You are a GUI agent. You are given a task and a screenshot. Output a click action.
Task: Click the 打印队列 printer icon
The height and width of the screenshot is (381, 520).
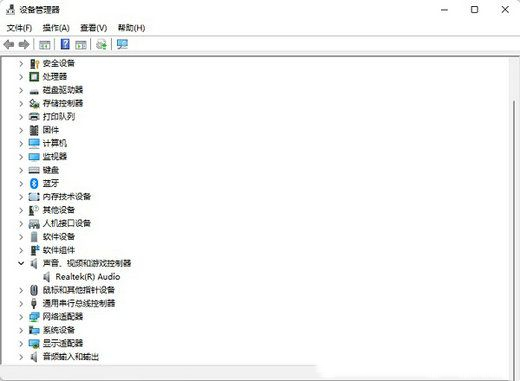pos(34,117)
